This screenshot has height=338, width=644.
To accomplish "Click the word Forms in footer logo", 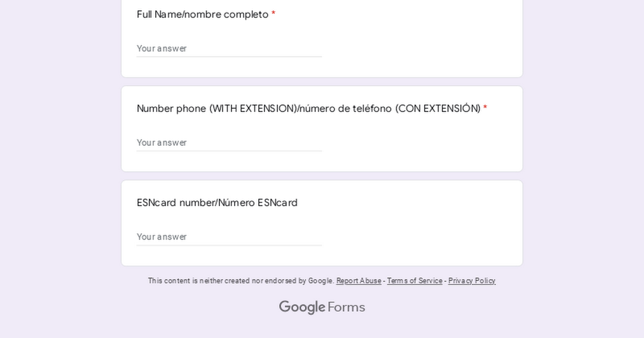I will pyautogui.click(x=346, y=307).
